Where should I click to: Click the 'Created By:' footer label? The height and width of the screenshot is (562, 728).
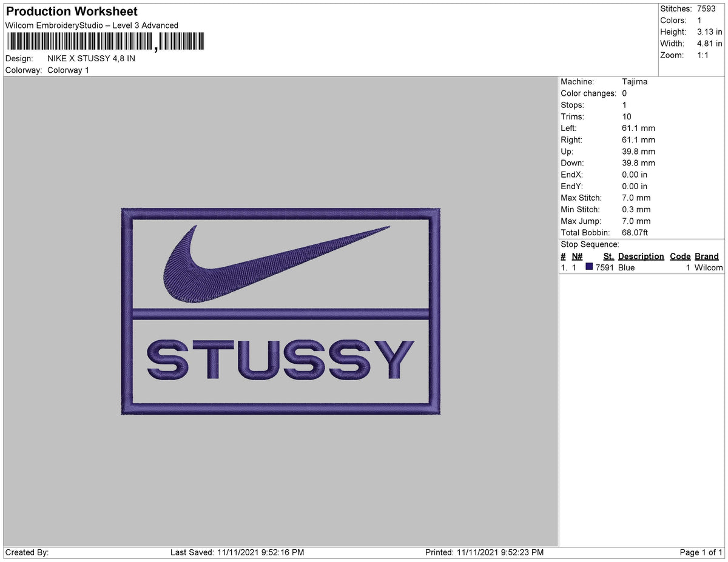coord(27,552)
